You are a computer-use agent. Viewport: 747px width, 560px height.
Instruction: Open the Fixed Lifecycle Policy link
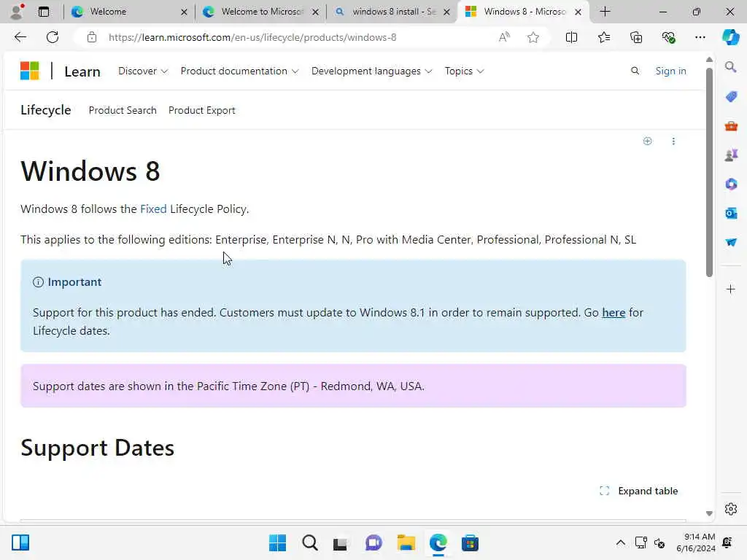coord(153,209)
